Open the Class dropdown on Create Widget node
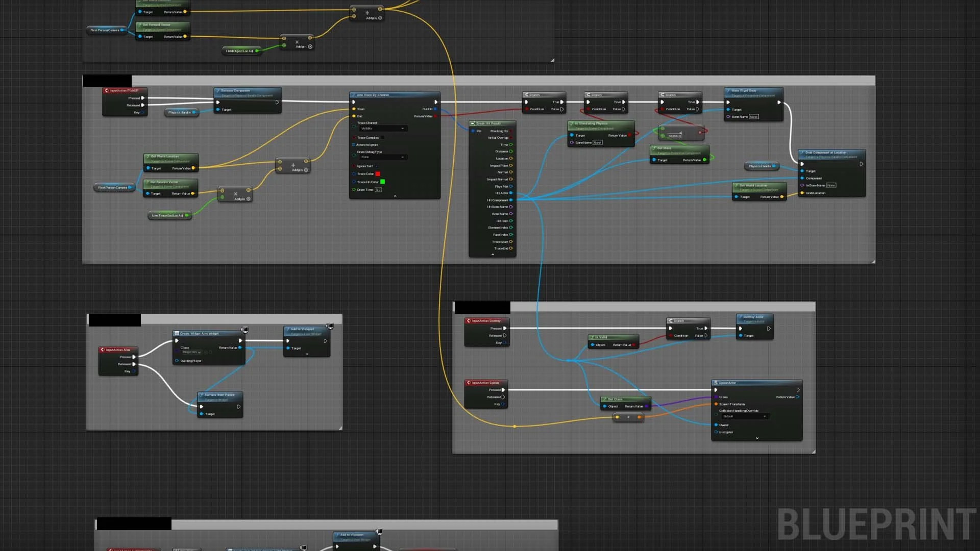 click(x=191, y=353)
